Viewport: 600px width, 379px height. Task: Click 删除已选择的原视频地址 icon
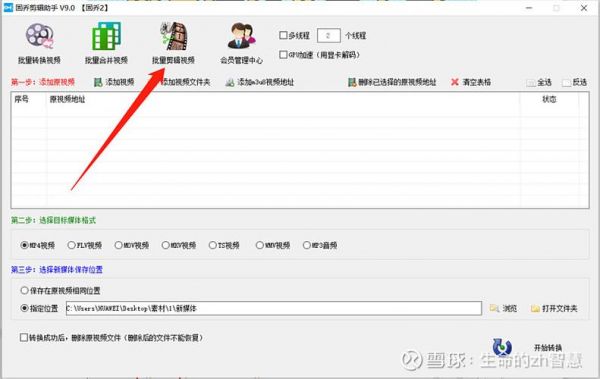pos(352,82)
